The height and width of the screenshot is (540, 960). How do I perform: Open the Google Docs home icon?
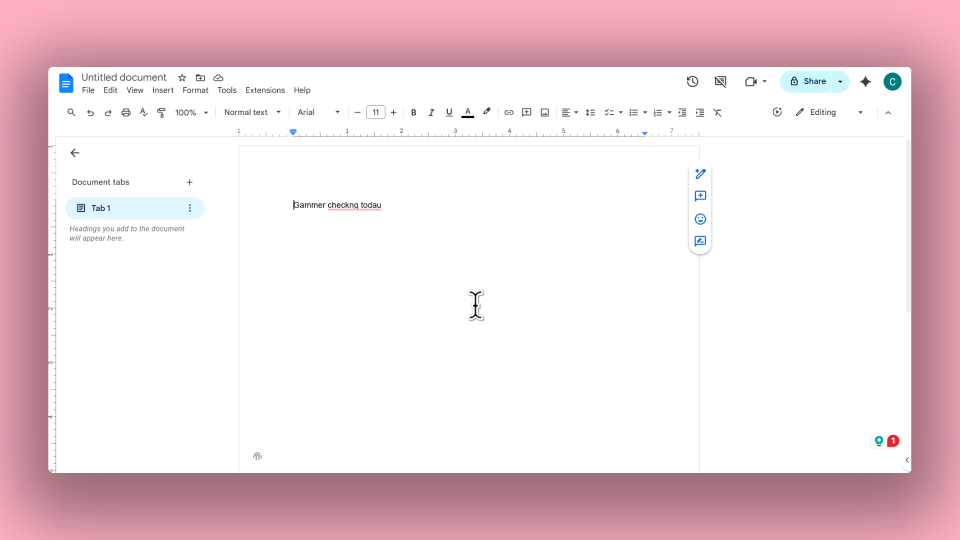pyautogui.click(x=66, y=83)
